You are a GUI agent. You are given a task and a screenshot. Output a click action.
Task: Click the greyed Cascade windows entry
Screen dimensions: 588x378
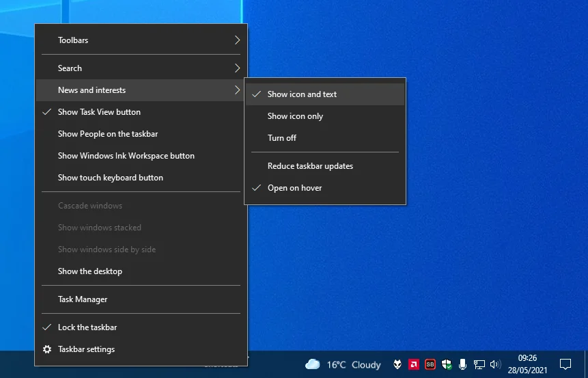[x=141, y=206]
